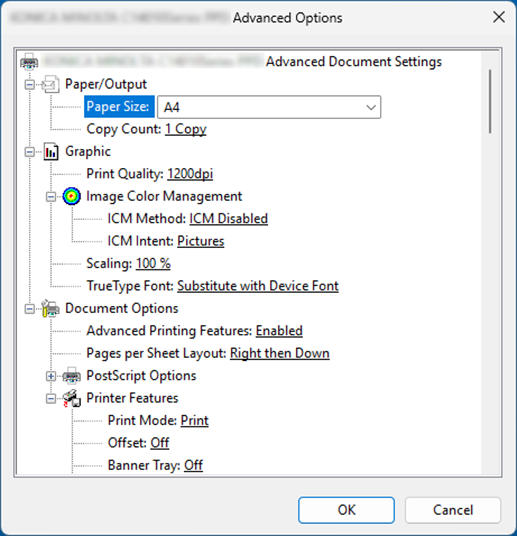
Task: Expand the PostScript Options node
Action: pyautogui.click(x=51, y=376)
